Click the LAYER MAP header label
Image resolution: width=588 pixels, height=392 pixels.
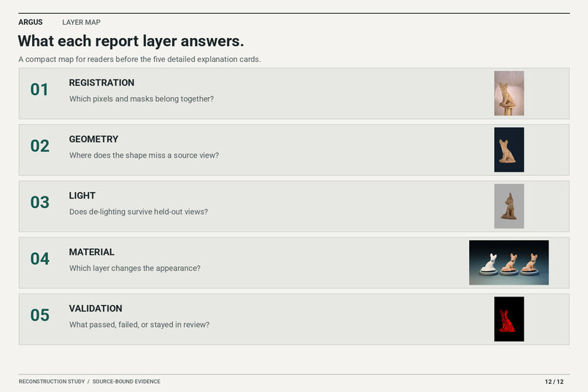pyautogui.click(x=82, y=22)
